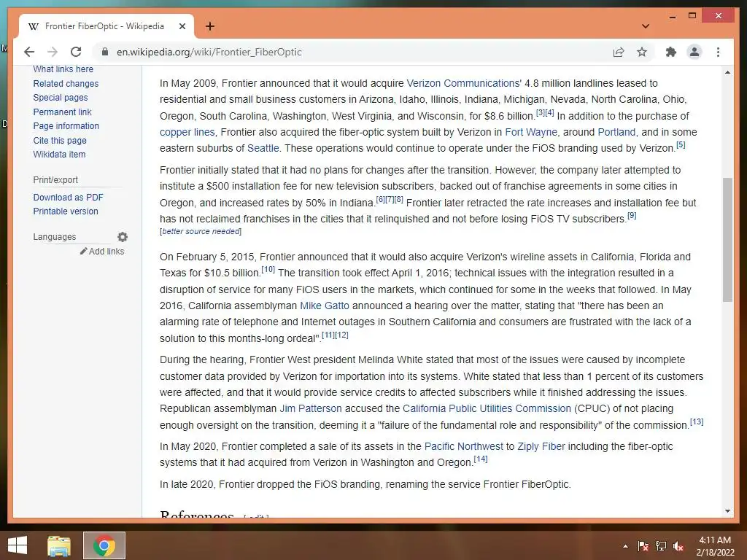Image resolution: width=747 pixels, height=560 pixels.
Task: Open the Printable version
Action: click(66, 211)
